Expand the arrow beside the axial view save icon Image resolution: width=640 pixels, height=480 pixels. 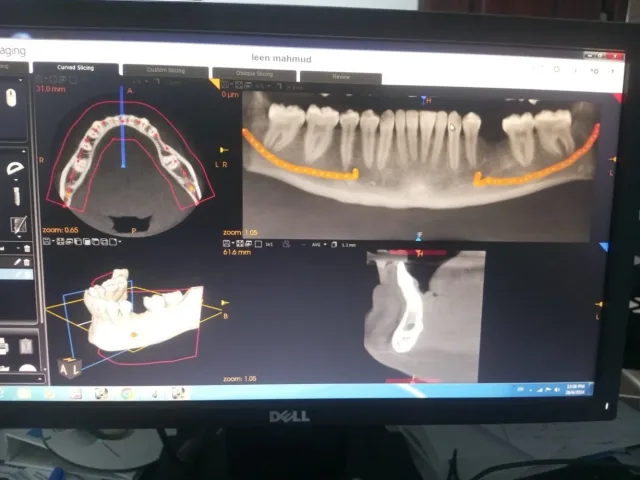point(53,242)
